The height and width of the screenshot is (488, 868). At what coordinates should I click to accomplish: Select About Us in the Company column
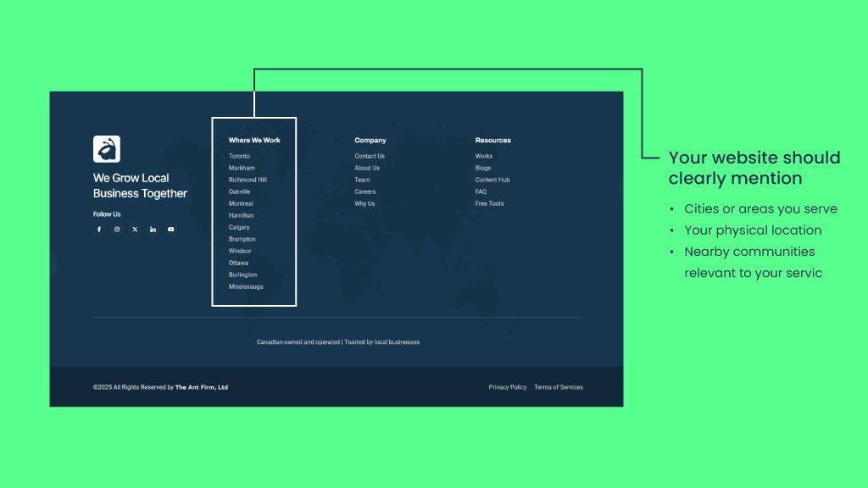click(x=366, y=168)
